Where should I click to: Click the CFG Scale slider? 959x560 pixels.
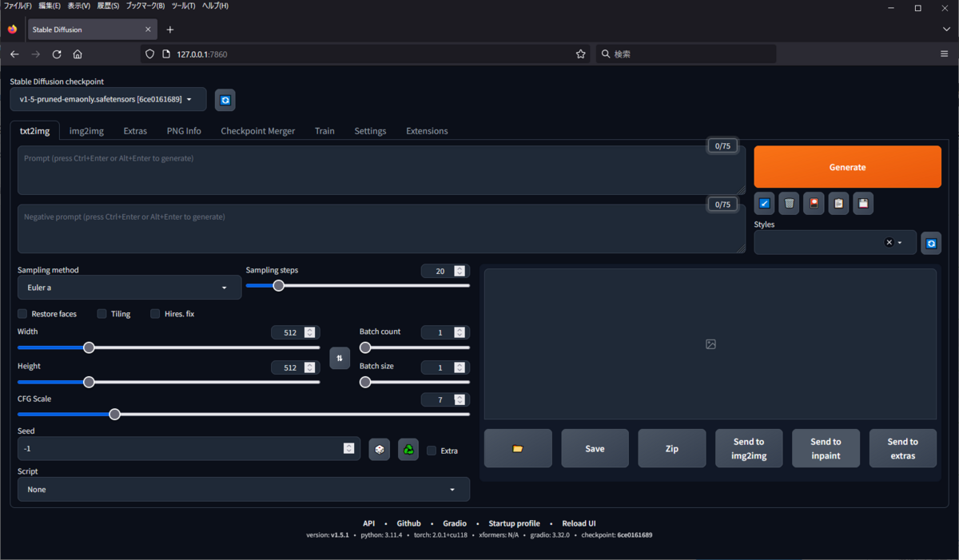point(244,414)
